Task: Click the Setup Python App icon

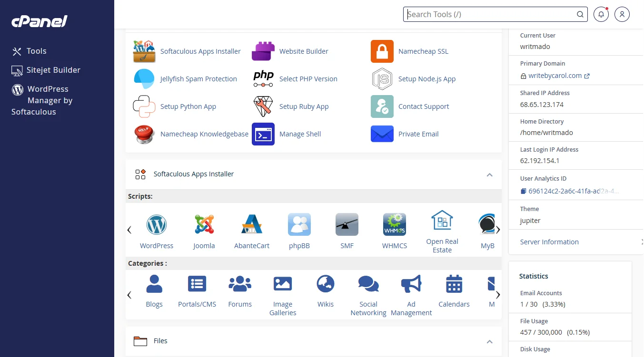Action: tap(144, 106)
